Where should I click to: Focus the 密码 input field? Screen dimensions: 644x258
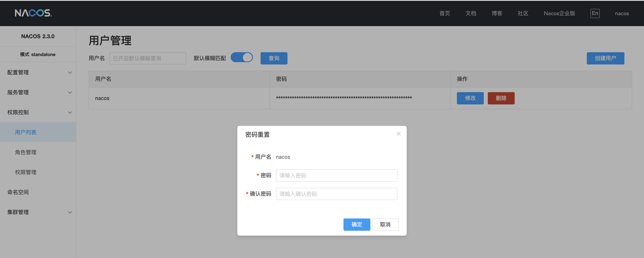(336, 175)
